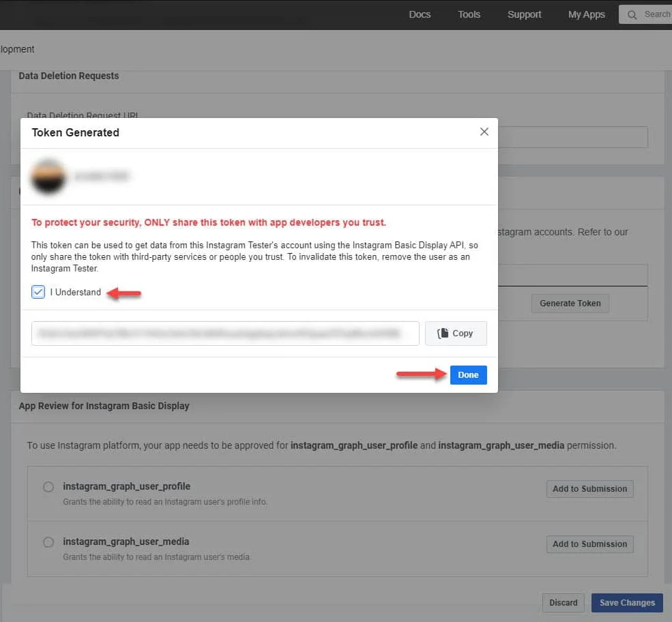The width and height of the screenshot is (672, 622).
Task: Click the blurred token text field
Action: pyautogui.click(x=225, y=334)
